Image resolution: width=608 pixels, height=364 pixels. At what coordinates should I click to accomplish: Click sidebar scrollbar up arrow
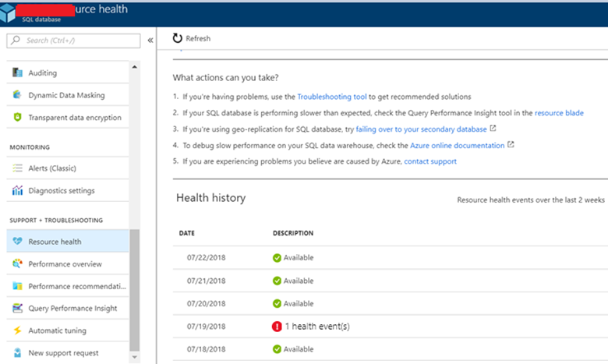click(135, 67)
